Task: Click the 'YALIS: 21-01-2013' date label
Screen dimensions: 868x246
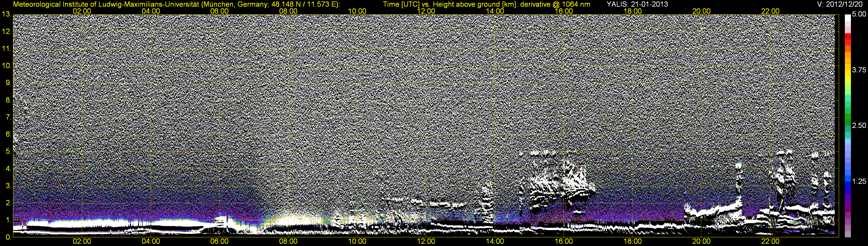Action: pyautogui.click(x=637, y=4)
